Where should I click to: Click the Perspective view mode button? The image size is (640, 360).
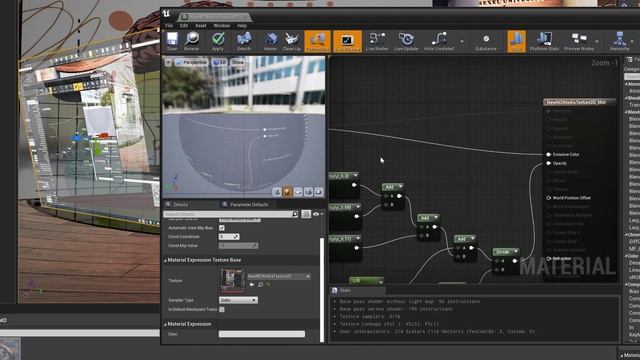point(191,62)
